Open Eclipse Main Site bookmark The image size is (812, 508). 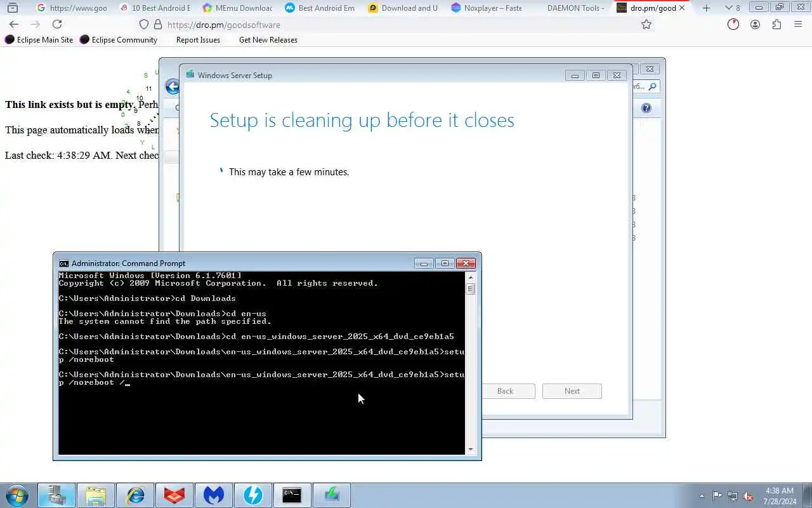coord(39,39)
